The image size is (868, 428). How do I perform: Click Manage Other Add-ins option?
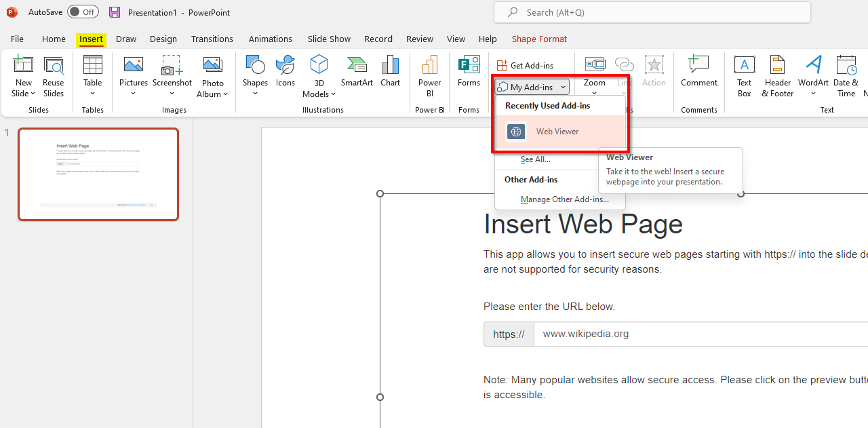click(x=564, y=199)
